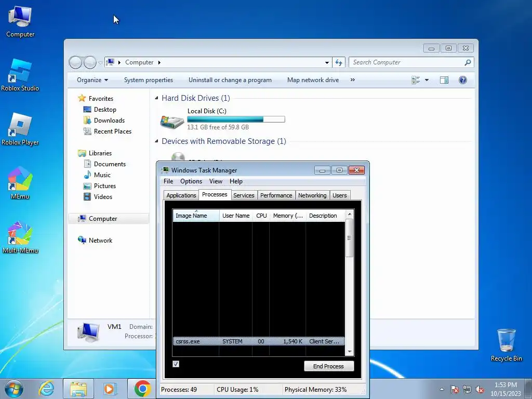Screen dimensions: 532x399
Task: Open the MEmu emulator shortcut
Action: tap(20, 183)
